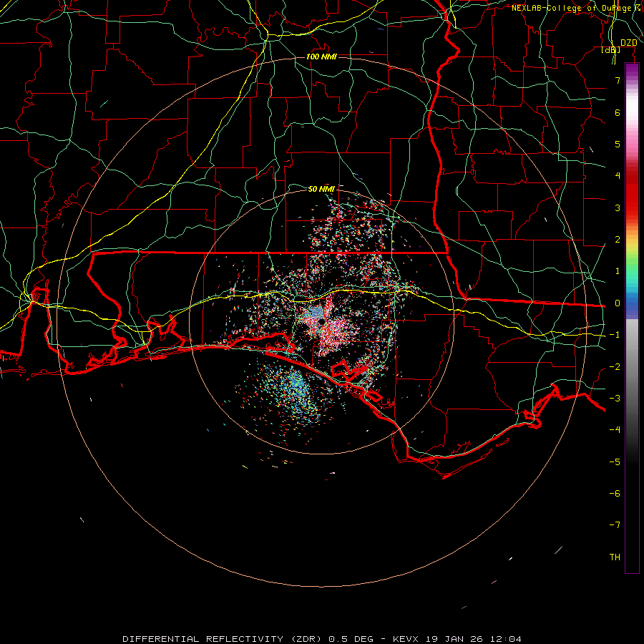Screen dimensions: 644x644
Task: Click the -6 value on color scale
Action: tap(615, 494)
